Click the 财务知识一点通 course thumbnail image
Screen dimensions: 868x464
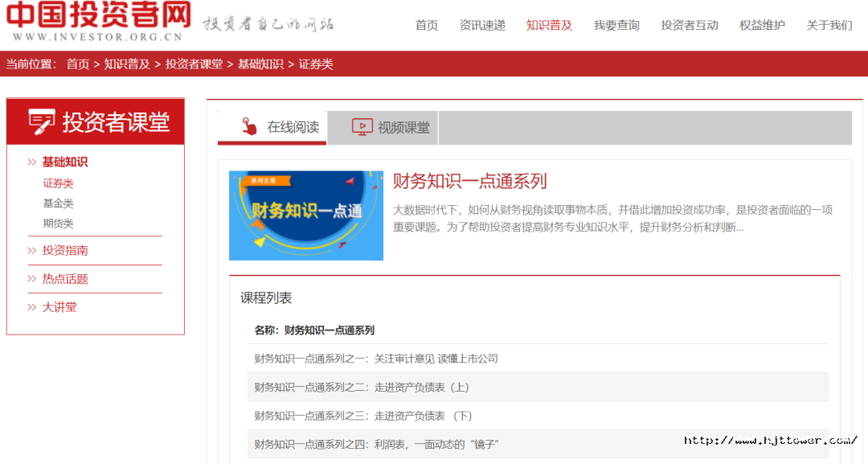coord(306,216)
